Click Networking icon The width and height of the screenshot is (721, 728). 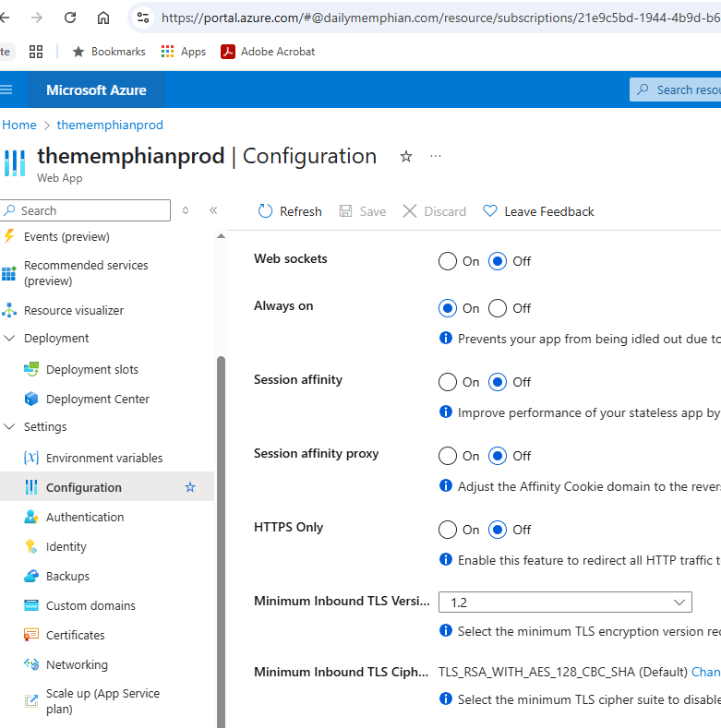pos(31,664)
